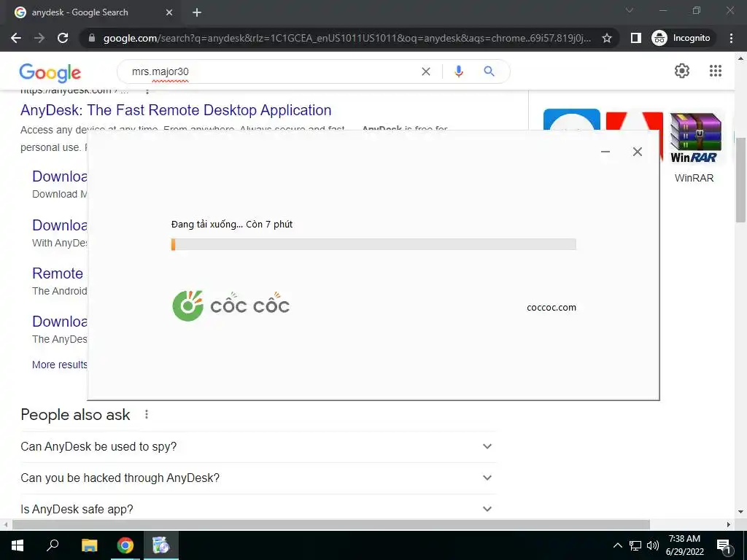Click the WinRAR label text
Image resolution: width=747 pixels, height=560 pixels.
coord(694,178)
